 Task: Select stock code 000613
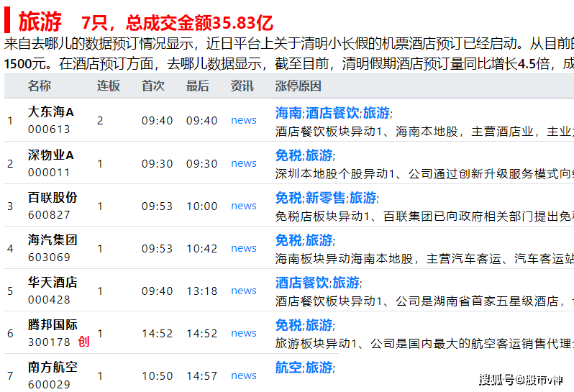[49, 129]
